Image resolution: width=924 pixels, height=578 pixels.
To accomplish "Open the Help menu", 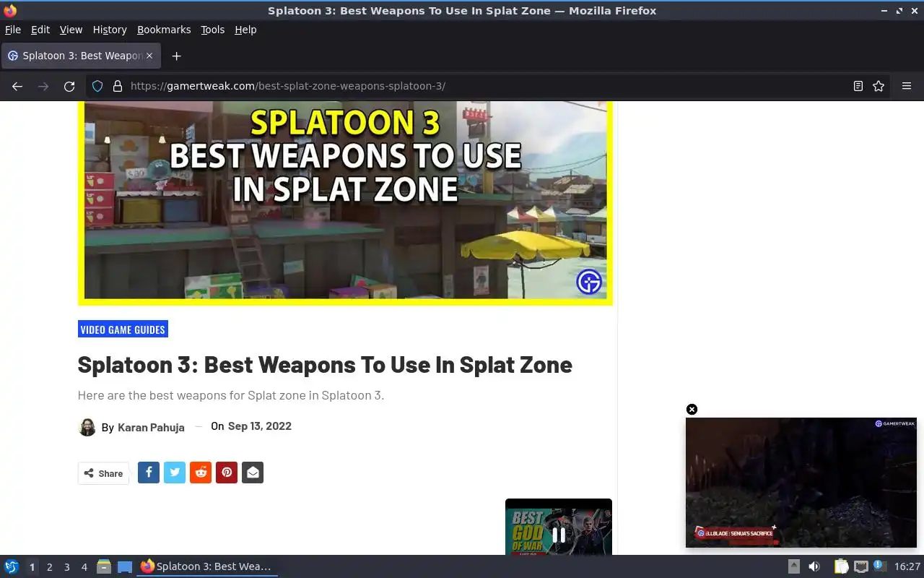I will point(245,30).
